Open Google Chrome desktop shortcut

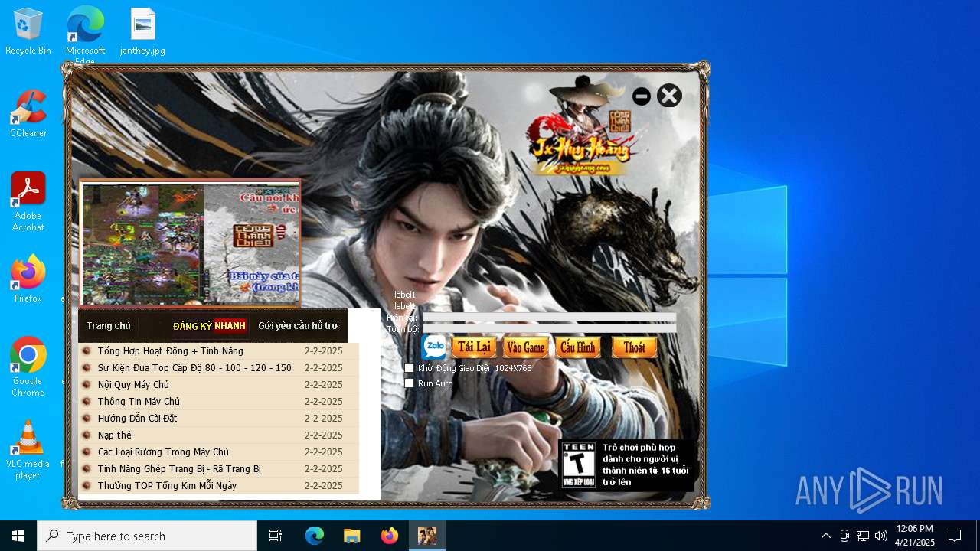coord(28,367)
